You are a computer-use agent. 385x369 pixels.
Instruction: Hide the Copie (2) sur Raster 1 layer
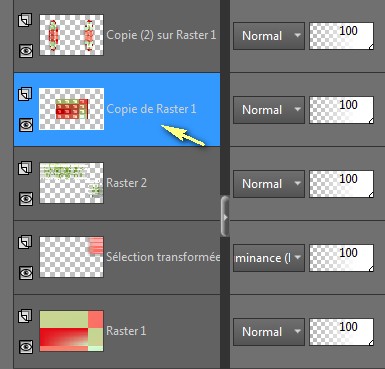pos(26,51)
